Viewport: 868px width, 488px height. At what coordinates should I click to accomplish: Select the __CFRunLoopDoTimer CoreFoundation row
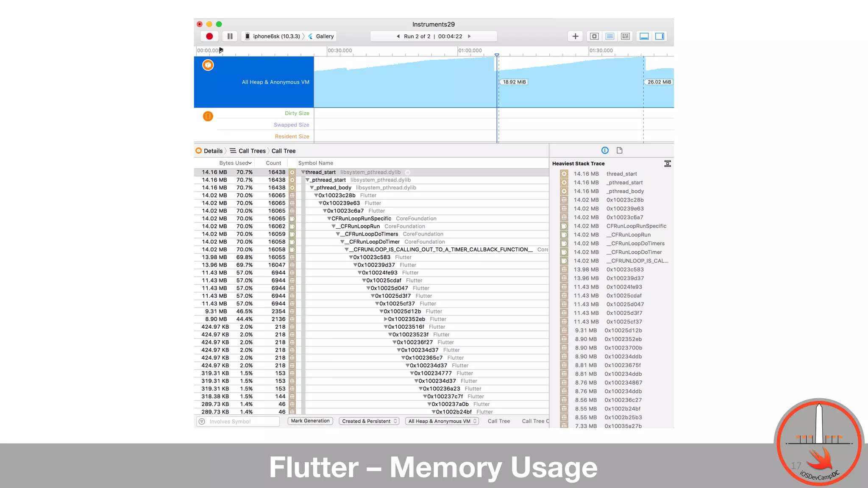pyautogui.click(x=371, y=242)
